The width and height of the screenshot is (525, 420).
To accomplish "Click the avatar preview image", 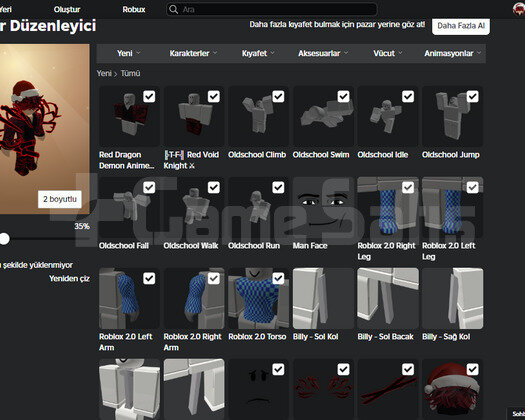I will [45, 129].
